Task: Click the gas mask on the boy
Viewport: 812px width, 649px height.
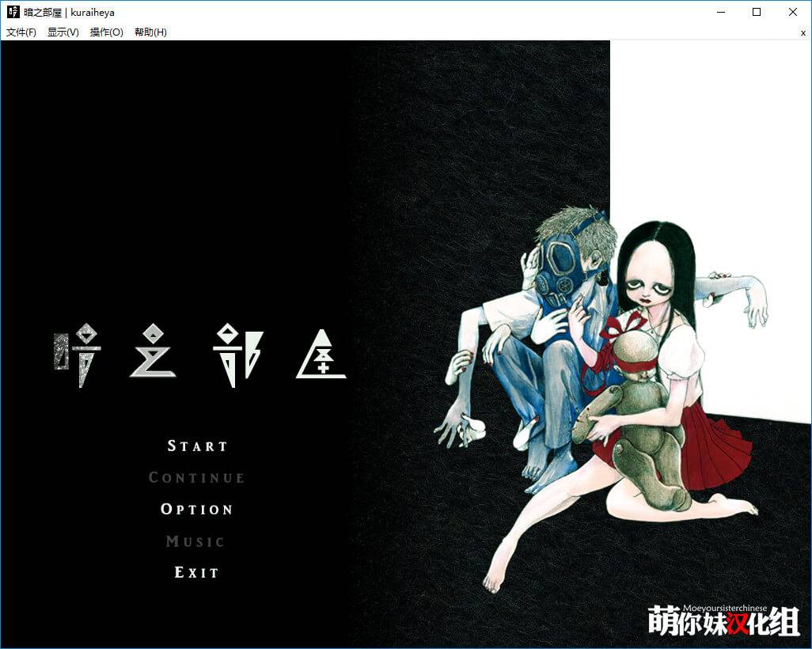Action: click(562, 269)
